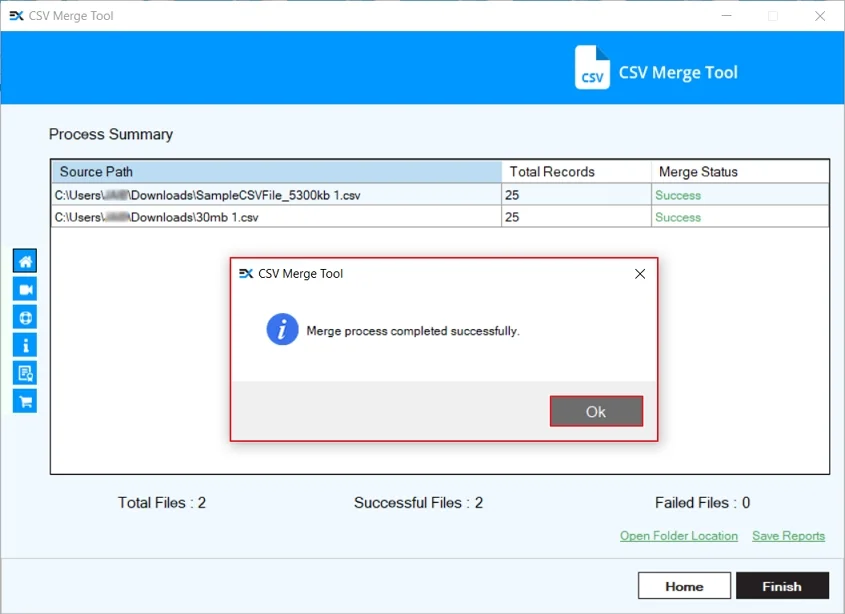Click the CSV Merge Tool logo icon
845x614 pixels.
592,68
